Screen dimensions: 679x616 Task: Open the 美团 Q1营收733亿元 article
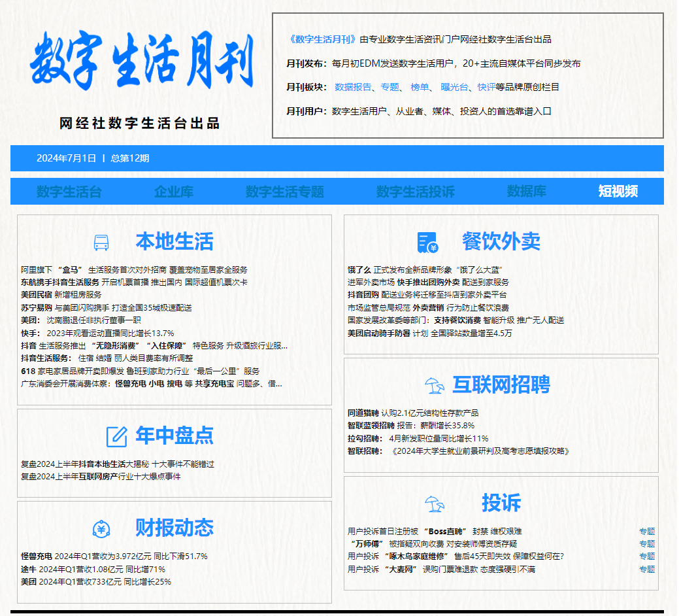pos(96,582)
